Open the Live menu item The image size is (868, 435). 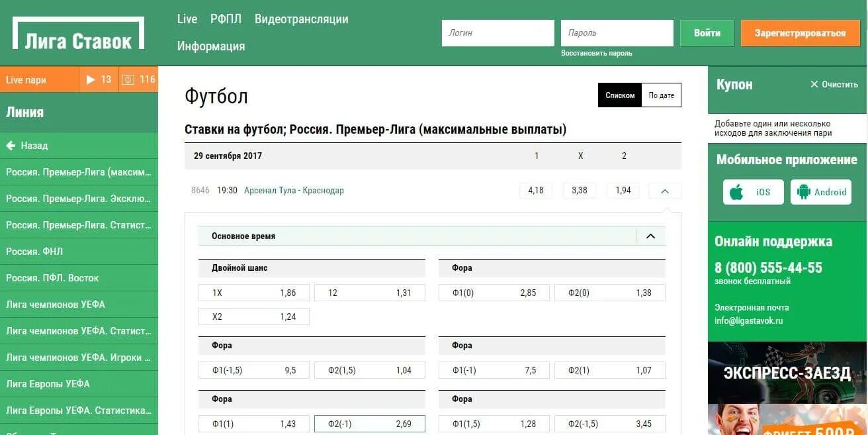(187, 19)
